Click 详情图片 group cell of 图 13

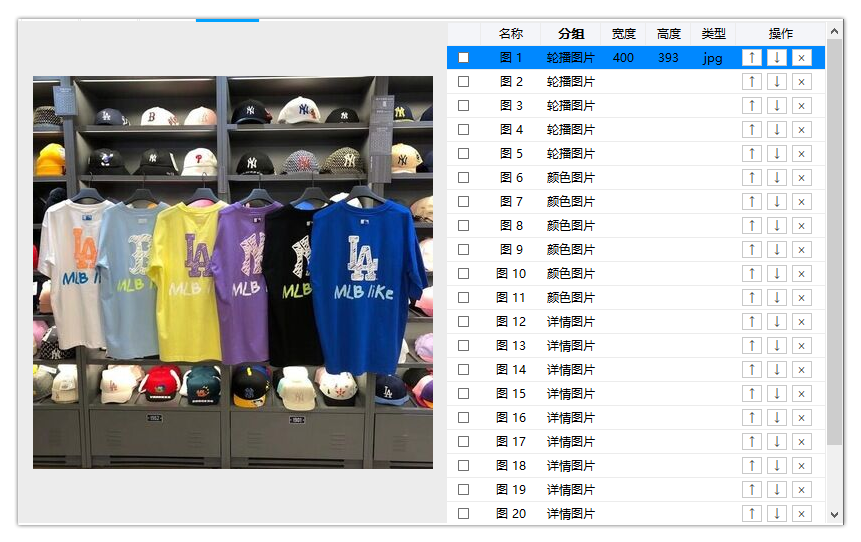(x=571, y=345)
